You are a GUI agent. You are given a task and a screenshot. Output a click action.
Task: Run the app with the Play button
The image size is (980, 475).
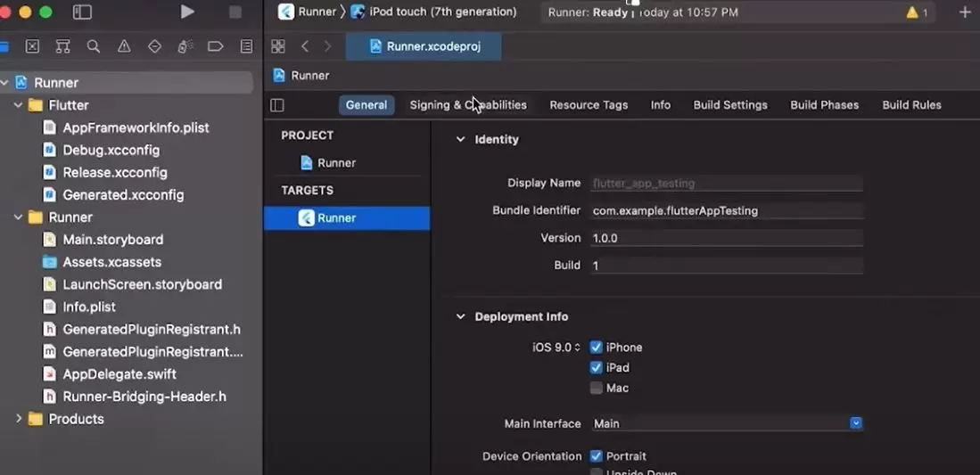(x=187, y=12)
